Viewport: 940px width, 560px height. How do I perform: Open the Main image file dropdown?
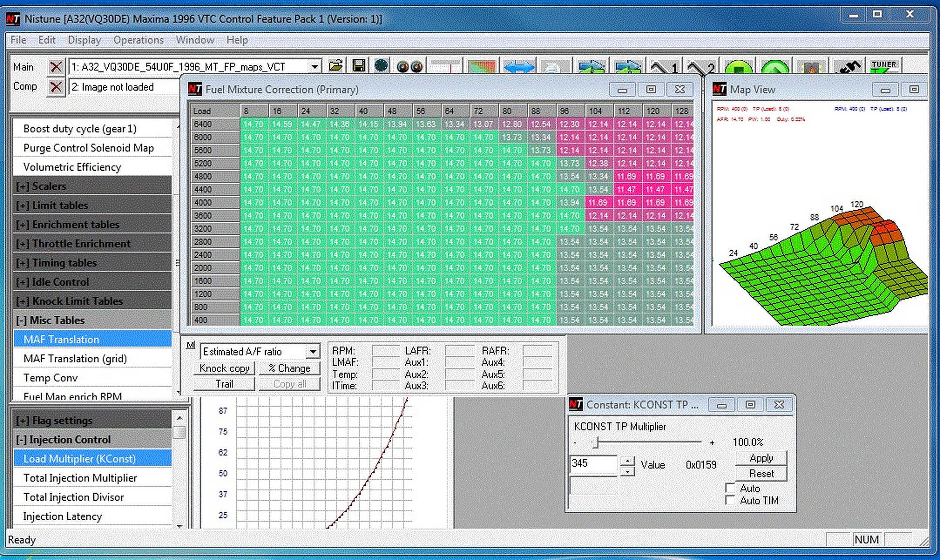pos(314,67)
